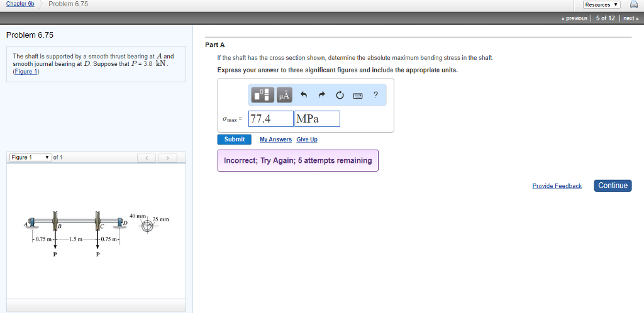Go to the next problem

coord(631,18)
